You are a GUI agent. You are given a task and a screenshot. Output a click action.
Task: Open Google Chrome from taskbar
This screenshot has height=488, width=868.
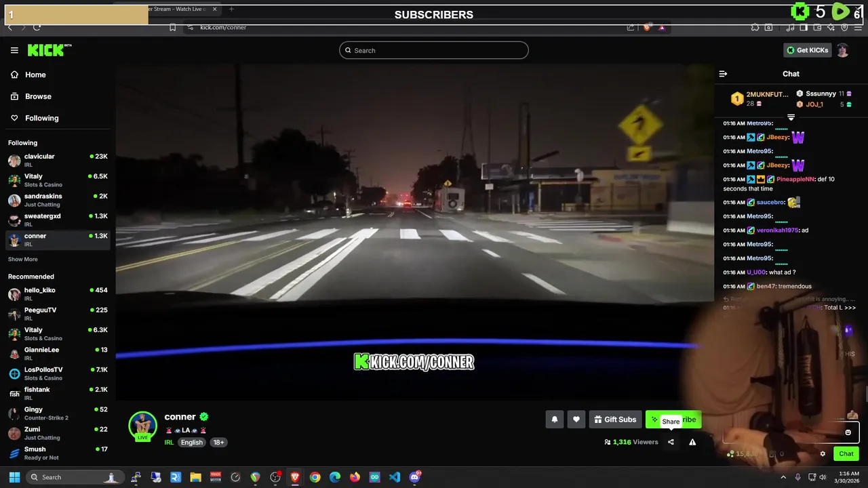coord(315,477)
